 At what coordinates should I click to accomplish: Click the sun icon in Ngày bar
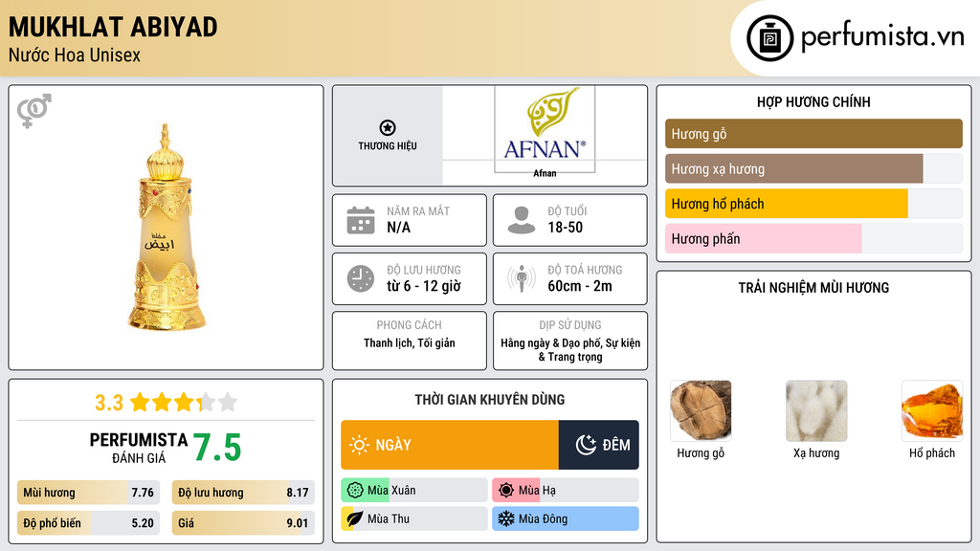[359, 445]
